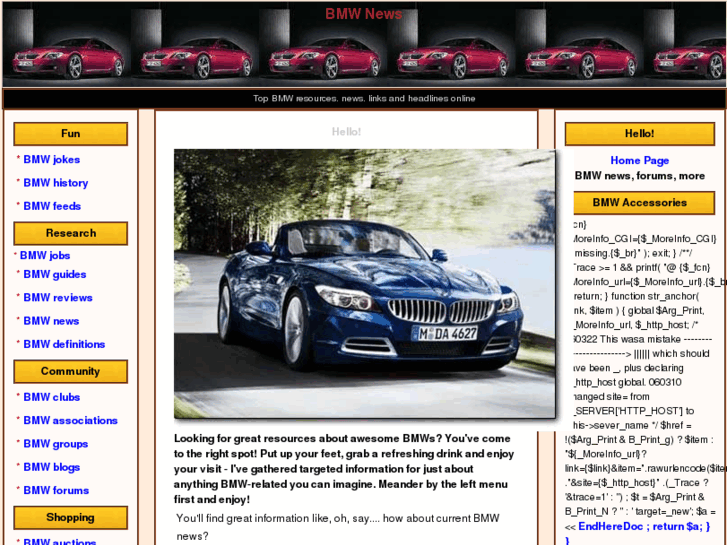727x545 pixels.
Task: Open the BMW jobs link
Action: (45, 255)
